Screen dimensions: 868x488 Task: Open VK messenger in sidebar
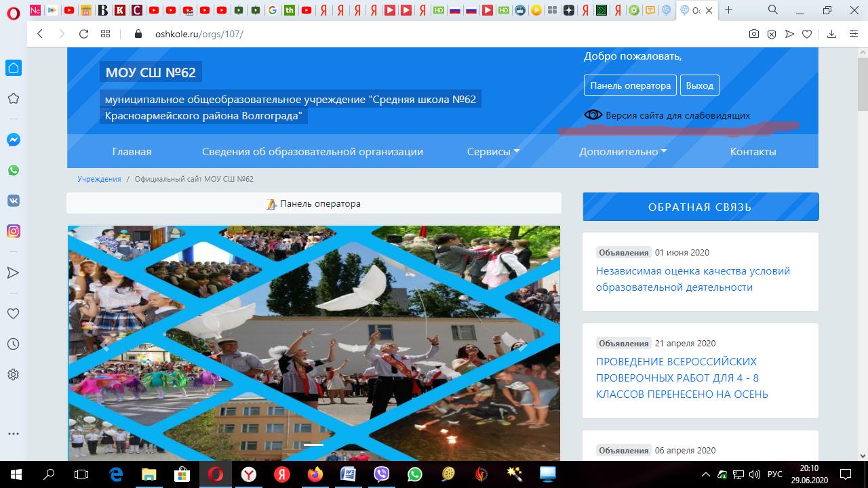pos(13,201)
